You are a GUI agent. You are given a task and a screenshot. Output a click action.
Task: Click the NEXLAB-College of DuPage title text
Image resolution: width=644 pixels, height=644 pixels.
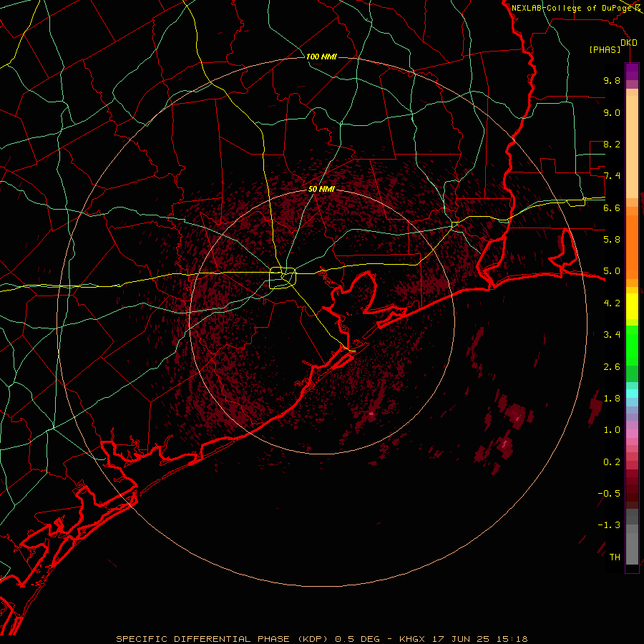pyautogui.click(x=572, y=8)
